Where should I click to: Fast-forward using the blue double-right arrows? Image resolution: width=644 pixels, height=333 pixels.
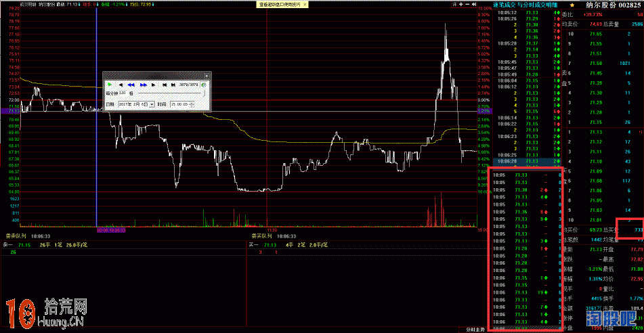pos(144,85)
